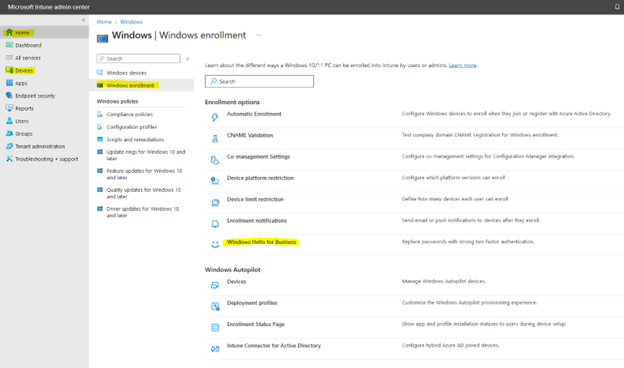Screen dimensions: 624x368
Task: Click the CNAME Validation flask icon
Action: (x=215, y=138)
